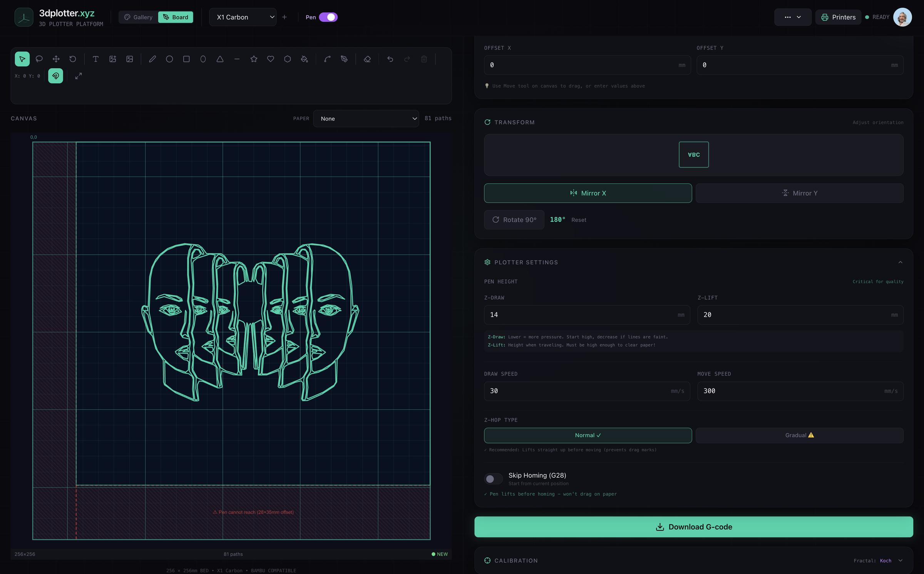Open the three-dots more menu dropdown
The height and width of the screenshot is (574, 924).
click(793, 17)
